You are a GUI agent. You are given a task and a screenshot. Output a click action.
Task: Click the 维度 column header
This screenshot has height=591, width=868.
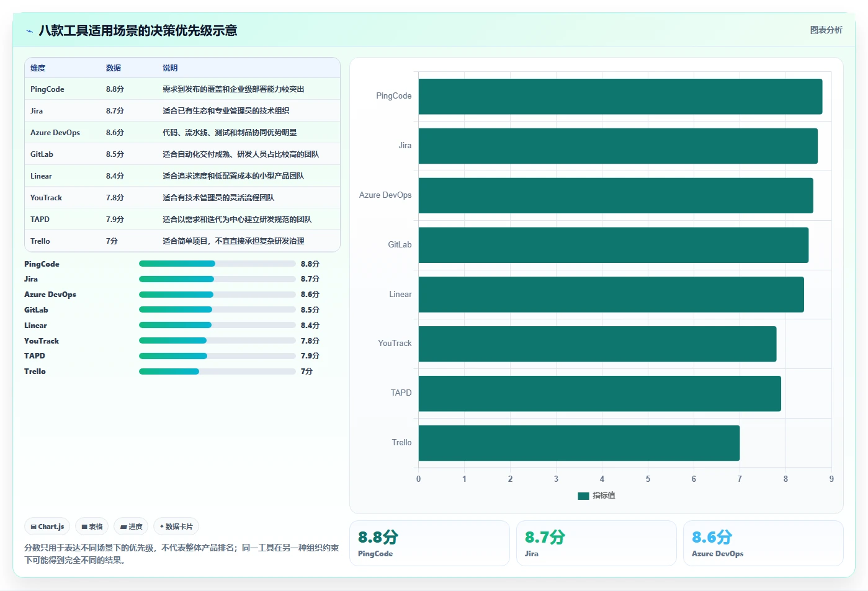pos(38,68)
